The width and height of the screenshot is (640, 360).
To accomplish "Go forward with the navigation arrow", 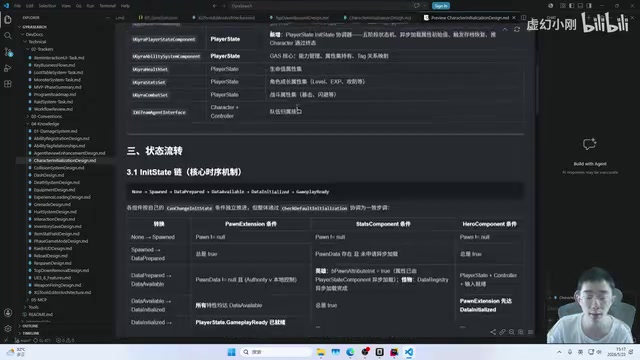I will [x=224, y=6].
